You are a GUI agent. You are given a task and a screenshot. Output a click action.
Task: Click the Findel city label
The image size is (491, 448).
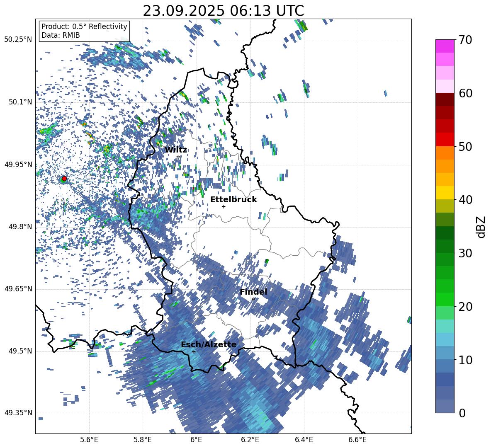pos(253,292)
